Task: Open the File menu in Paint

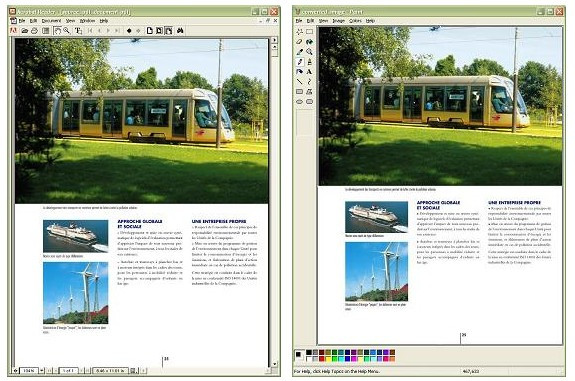Action: (x=299, y=21)
